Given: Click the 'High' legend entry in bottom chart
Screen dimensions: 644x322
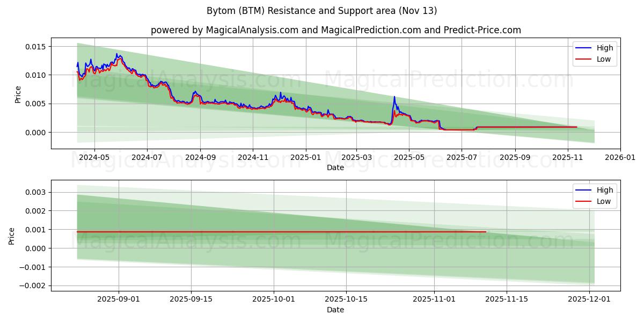Looking at the screenshot, I should pos(604,189).
